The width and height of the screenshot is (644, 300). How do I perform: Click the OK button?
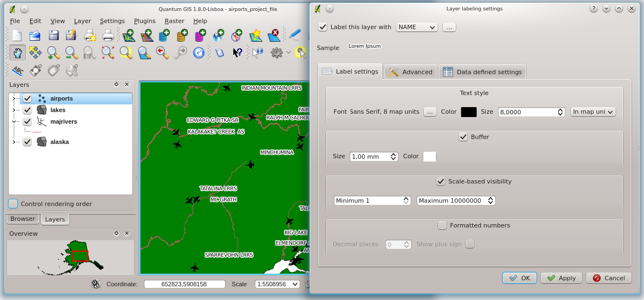point(519,278)
